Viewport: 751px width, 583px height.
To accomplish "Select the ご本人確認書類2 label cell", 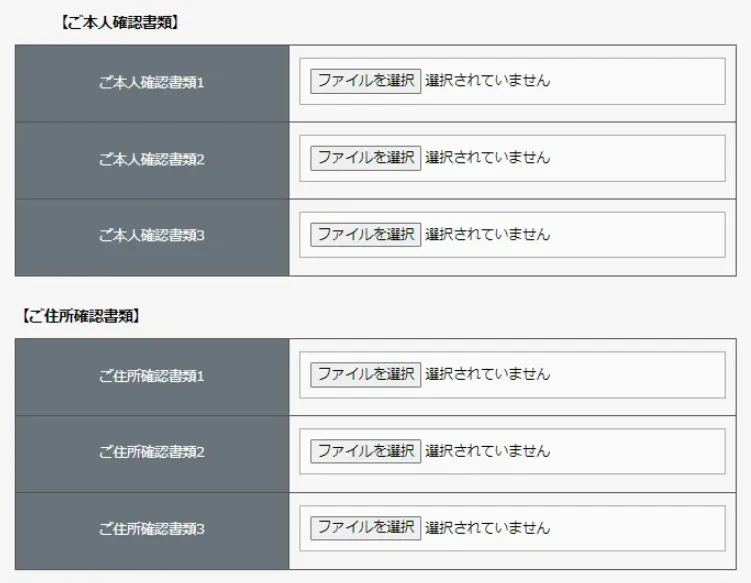I will pyautogui.click(x=152, y=159).
